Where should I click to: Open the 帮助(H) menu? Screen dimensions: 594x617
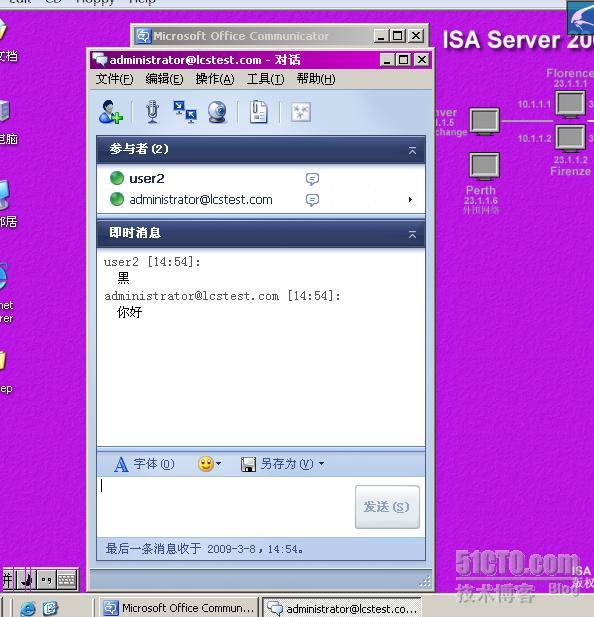[x=316, y=79]
